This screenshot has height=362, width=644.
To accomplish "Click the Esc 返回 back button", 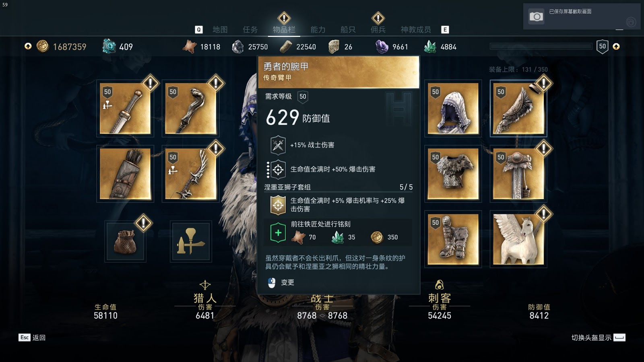I will pos(32,337).
